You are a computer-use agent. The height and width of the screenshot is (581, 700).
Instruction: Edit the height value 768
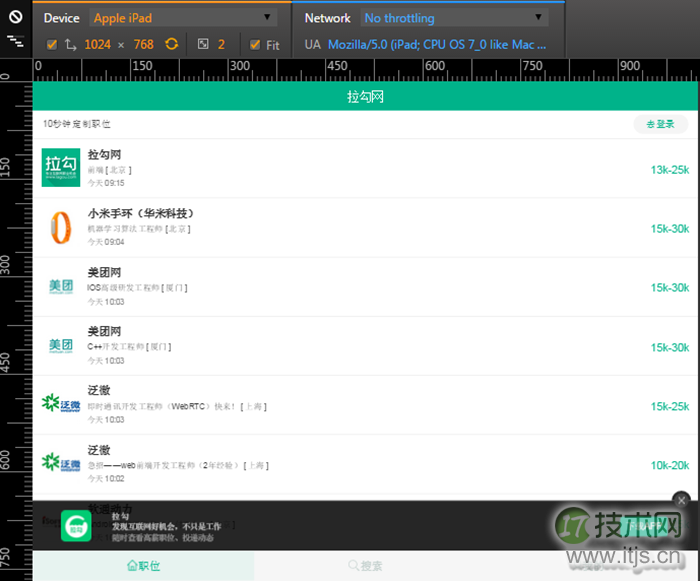click(143, 45)
